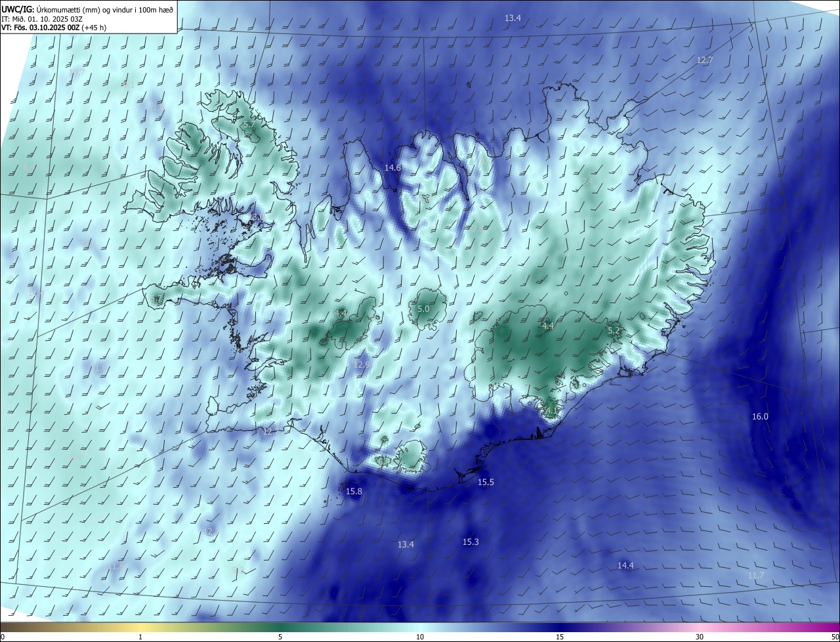Image resolution: width=840 pixels, height=642 pixels.
Task: Click the 0 tick on the colour scale
Action: (3, 637)
